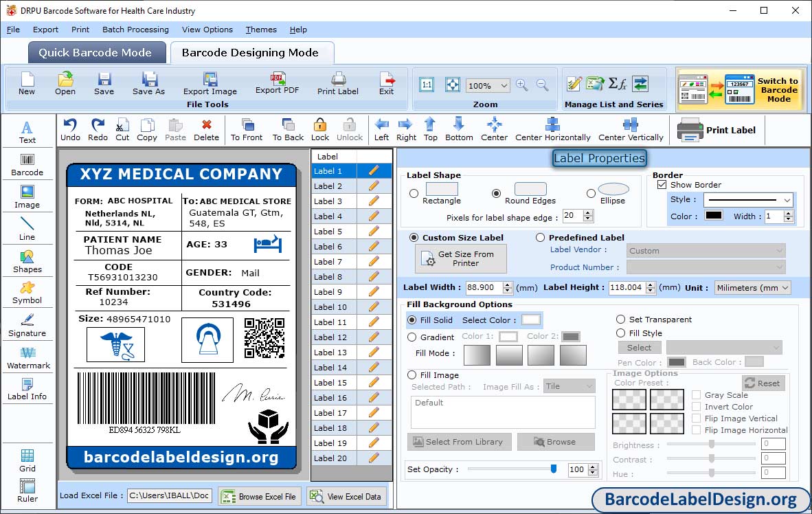Toggle the Grid display
This screenshot has height=514, width=812.
(27, 461)
